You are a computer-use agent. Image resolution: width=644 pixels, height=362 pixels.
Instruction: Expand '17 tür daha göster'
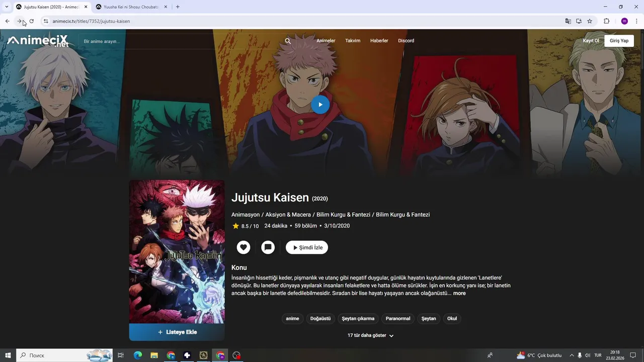point(371,335)
